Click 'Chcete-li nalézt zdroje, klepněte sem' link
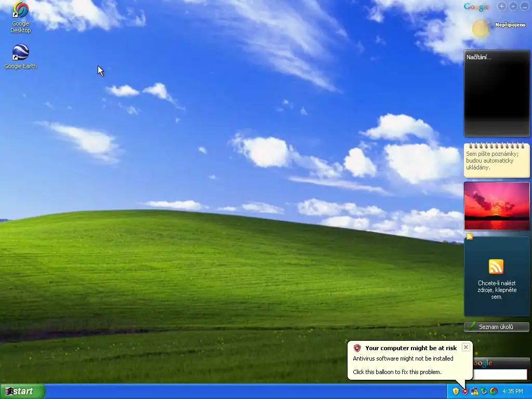 [x=497, y=290]
